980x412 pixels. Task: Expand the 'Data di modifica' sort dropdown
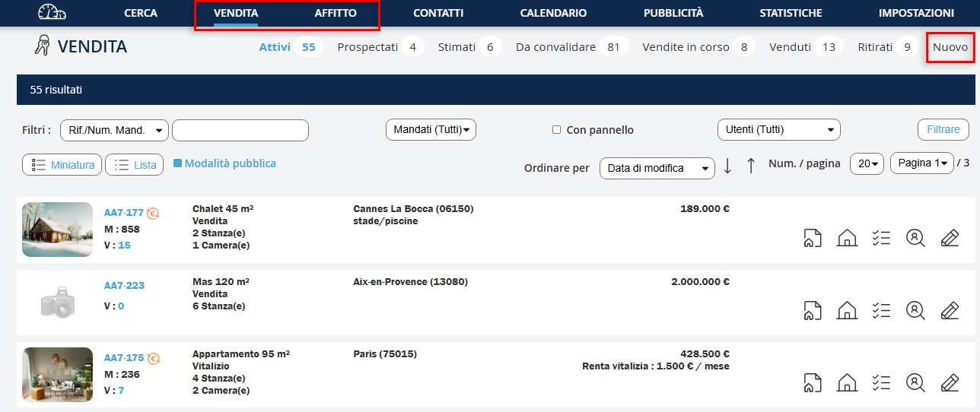coord(657,168)
